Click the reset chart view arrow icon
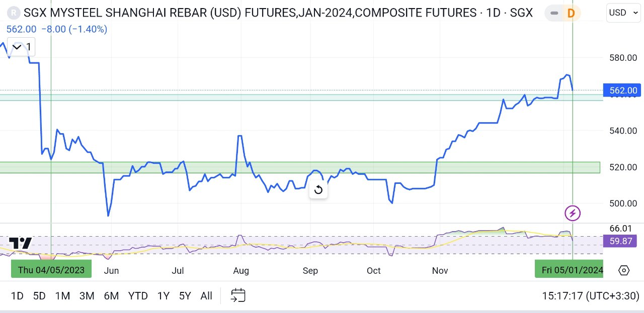The image size is (644, 313). click(318, 190)
